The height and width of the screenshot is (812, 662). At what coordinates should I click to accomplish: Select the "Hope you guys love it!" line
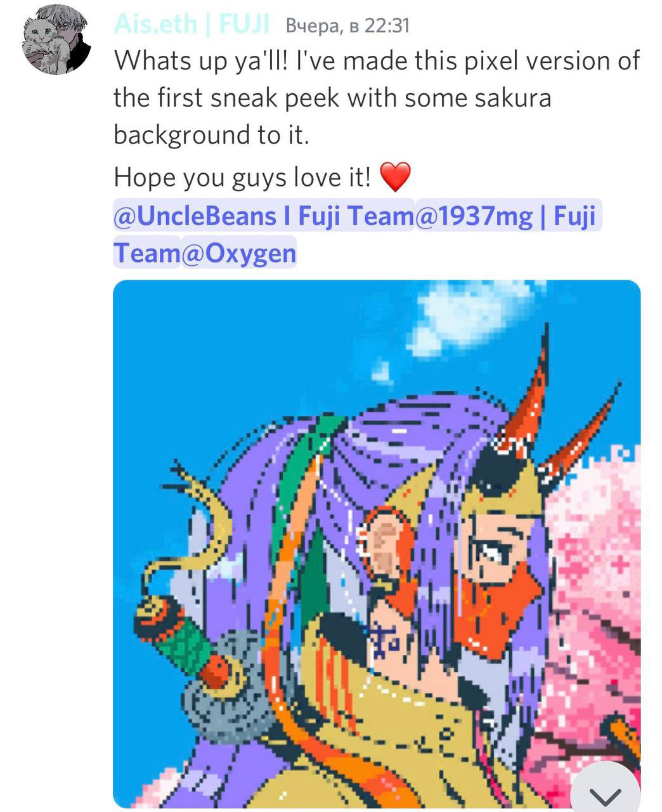pyautogui.click(x=242, y=177)
